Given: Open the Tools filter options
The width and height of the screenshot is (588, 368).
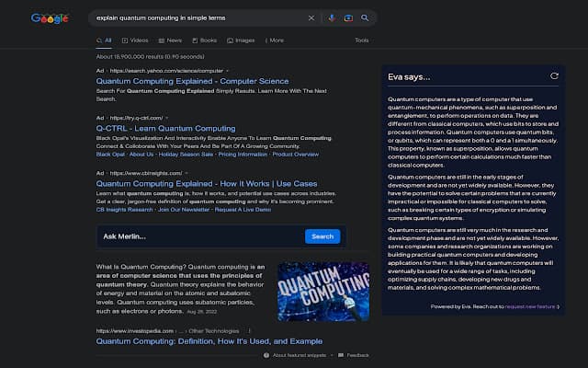Looking at the screenshot, I should (362, 40).
